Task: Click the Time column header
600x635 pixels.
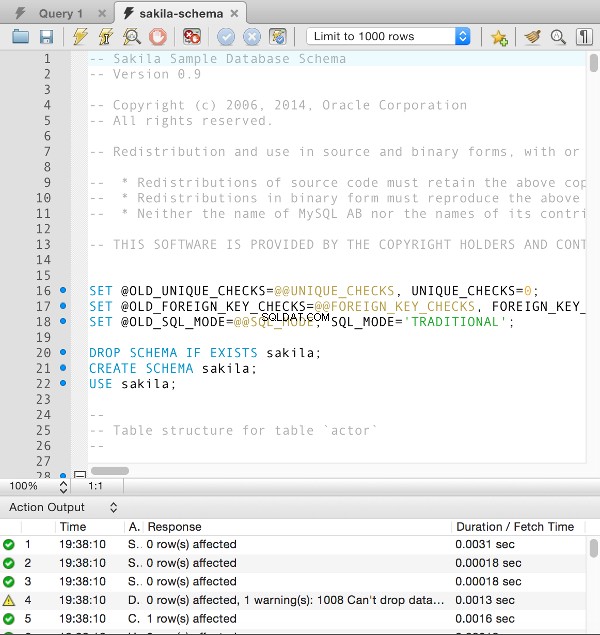Action: point(73,527)
